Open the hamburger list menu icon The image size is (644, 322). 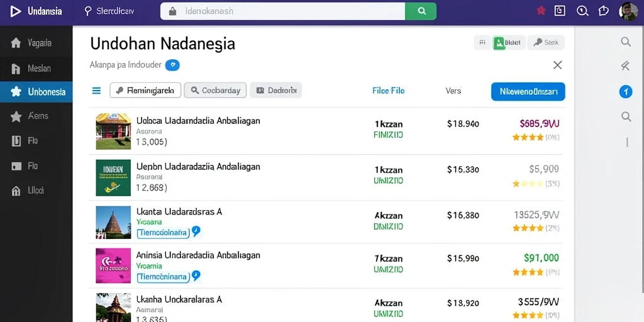point(96,91)
